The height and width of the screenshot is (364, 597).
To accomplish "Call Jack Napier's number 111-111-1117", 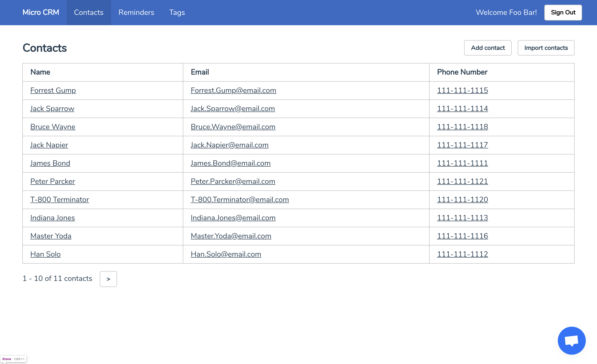I will 462,145.
